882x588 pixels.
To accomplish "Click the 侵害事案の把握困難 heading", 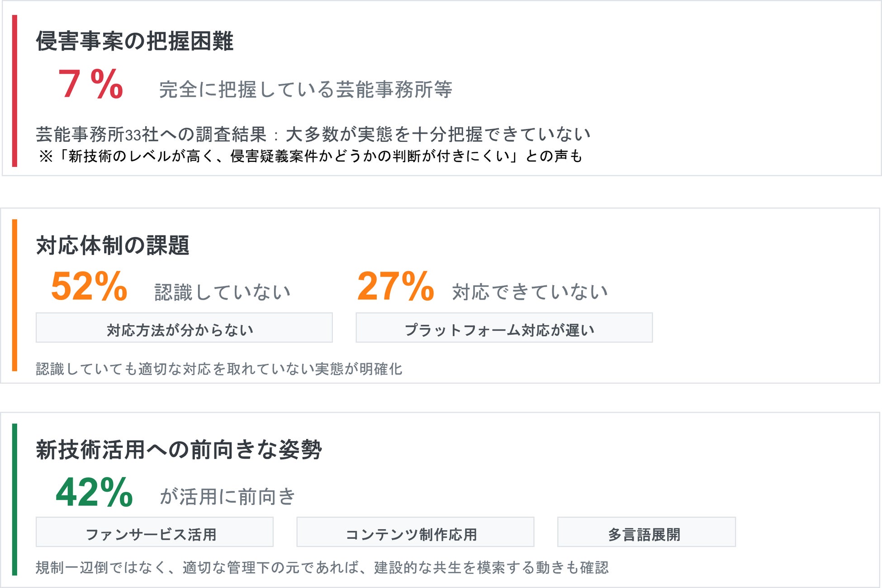I will pos(135,41).
